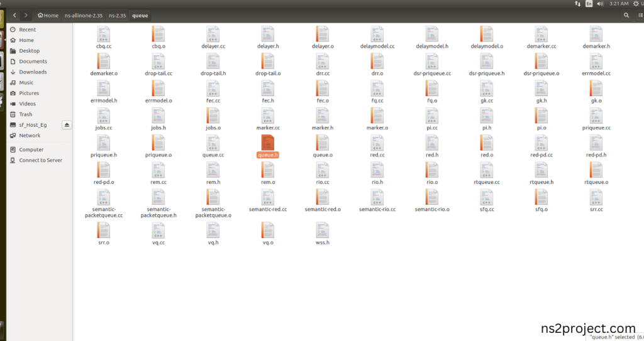644x341 pixels.
Task: Select the srr.cc file icon
Action: point(596,197)
